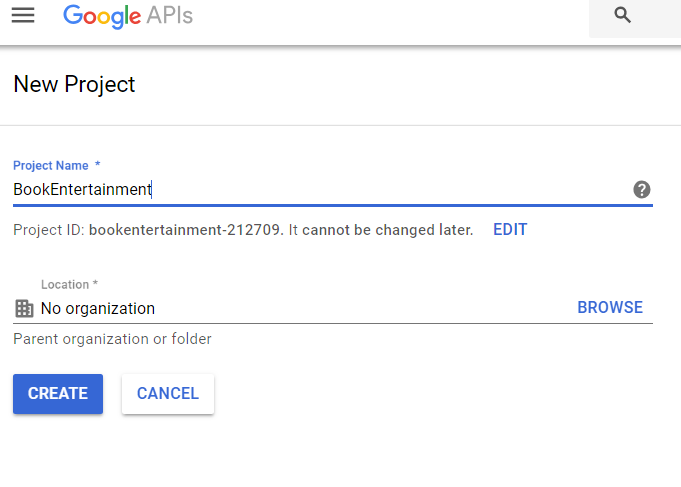Click BROWSE to choose a location
This screenshot has width=681, height=487.
(x=610, y=307)
